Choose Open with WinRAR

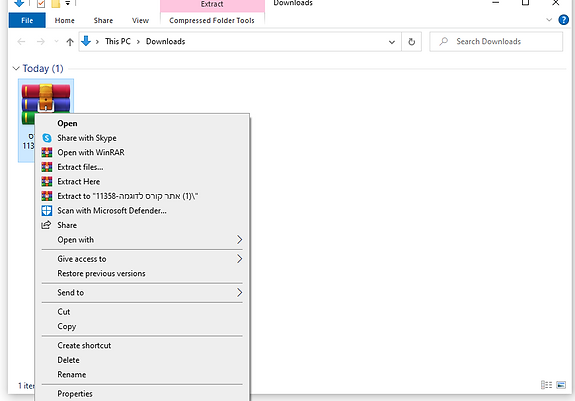(142, 152)
